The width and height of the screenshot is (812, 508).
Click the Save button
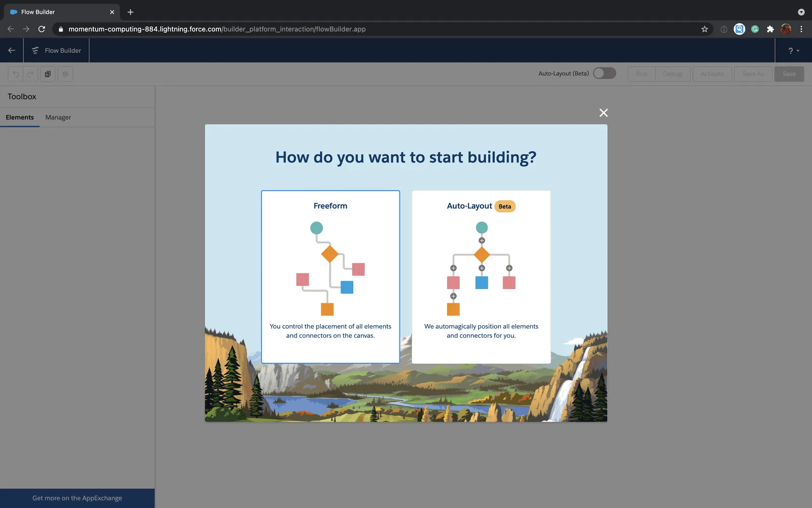point(789,74)
